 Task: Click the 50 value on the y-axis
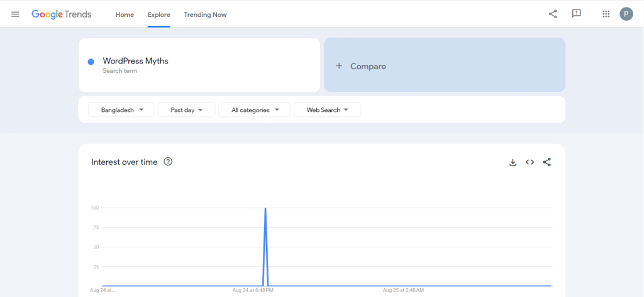click(96, 247)
